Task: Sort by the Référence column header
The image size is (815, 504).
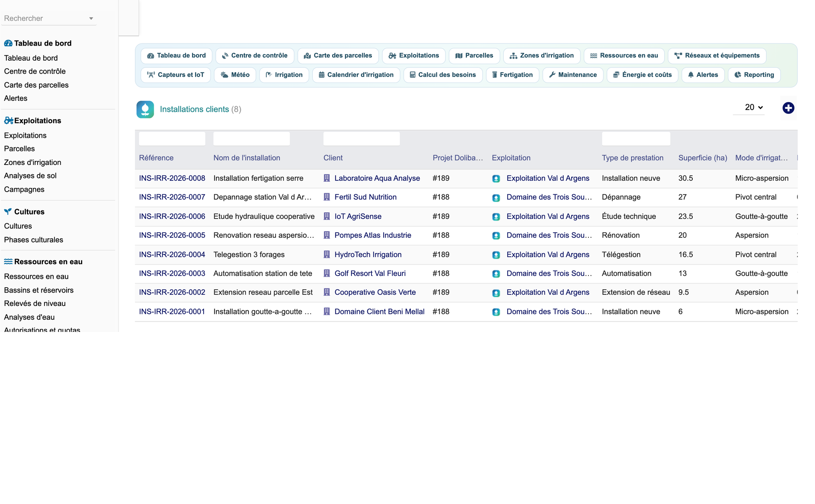Action: [x=156, y=158]
